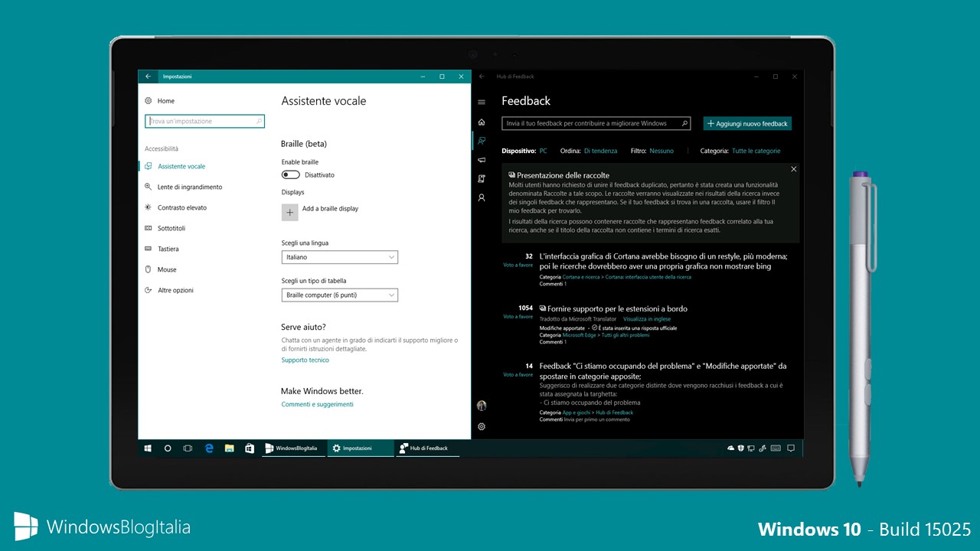Select Feedback section icon in Feedback Hub sidebar
The height and width of the screenshot is (551, 980).
482,141
